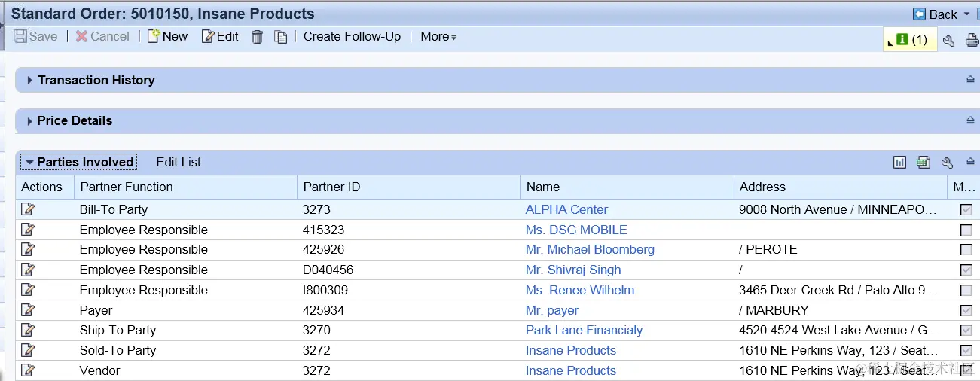Select the address 4520 4524 West Lake Avenue
The width and height of the screenshot is (980, 381).
[x=839, y=330]
